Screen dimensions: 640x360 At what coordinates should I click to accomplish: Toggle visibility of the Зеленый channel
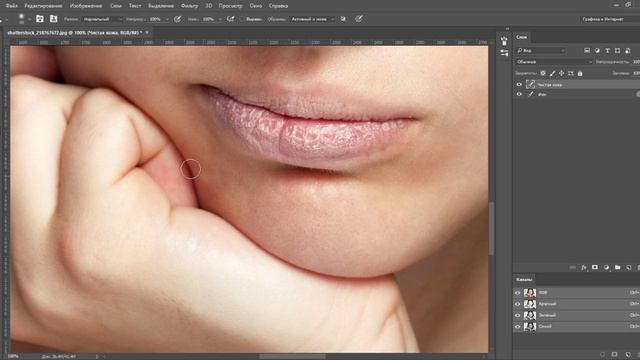click(x=518, y=315)
